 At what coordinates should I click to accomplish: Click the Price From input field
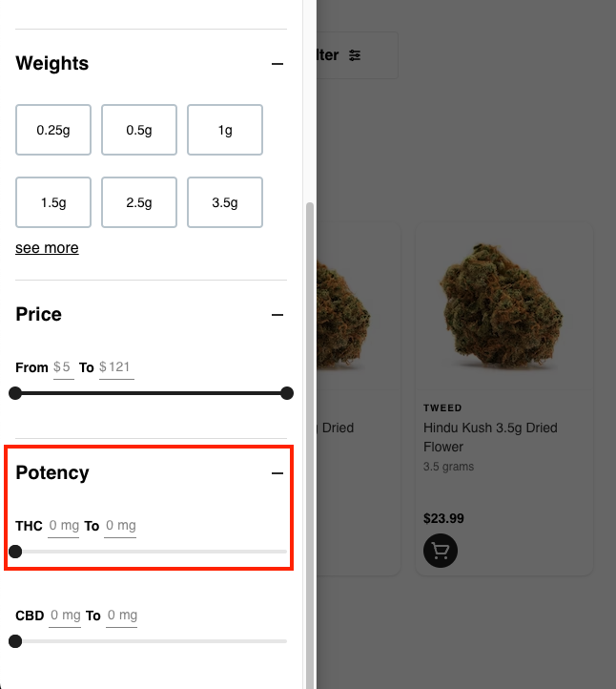coord(63,367)
